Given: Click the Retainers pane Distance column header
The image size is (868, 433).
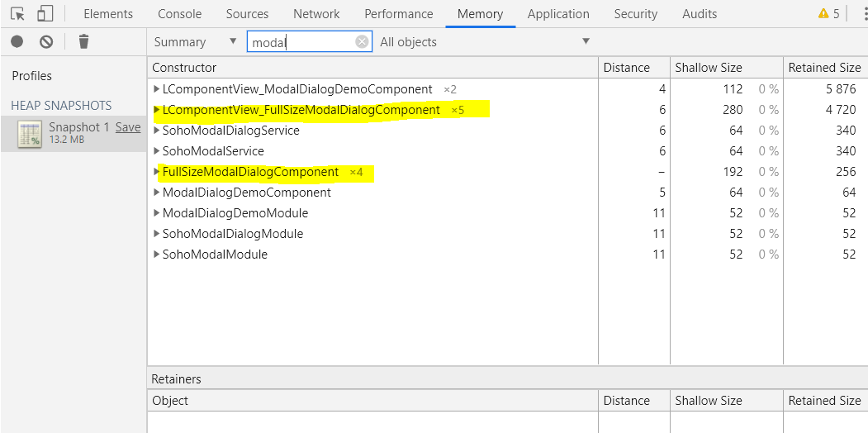Looking at the screenshot, I should (x=634, y=401).
